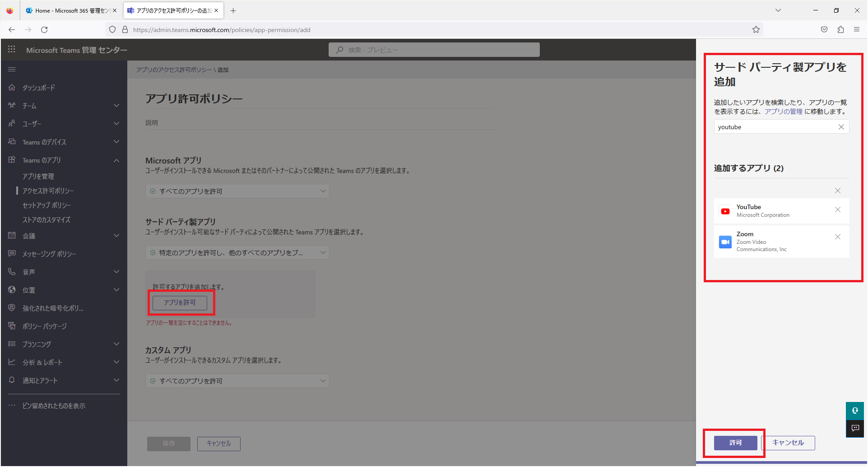The image size is (868, 467).
Task: Open Customize store (ストアのカスタマイズ)
Action: (46, 219)
